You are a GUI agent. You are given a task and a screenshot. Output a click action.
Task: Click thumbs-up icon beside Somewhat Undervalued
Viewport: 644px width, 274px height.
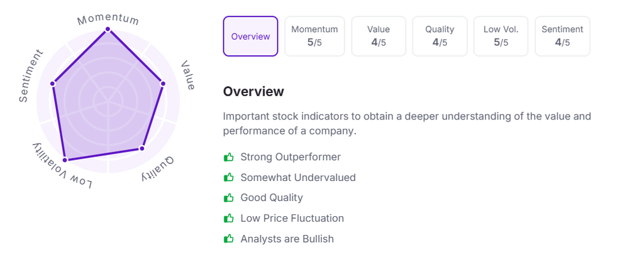(x=229, y=178)
